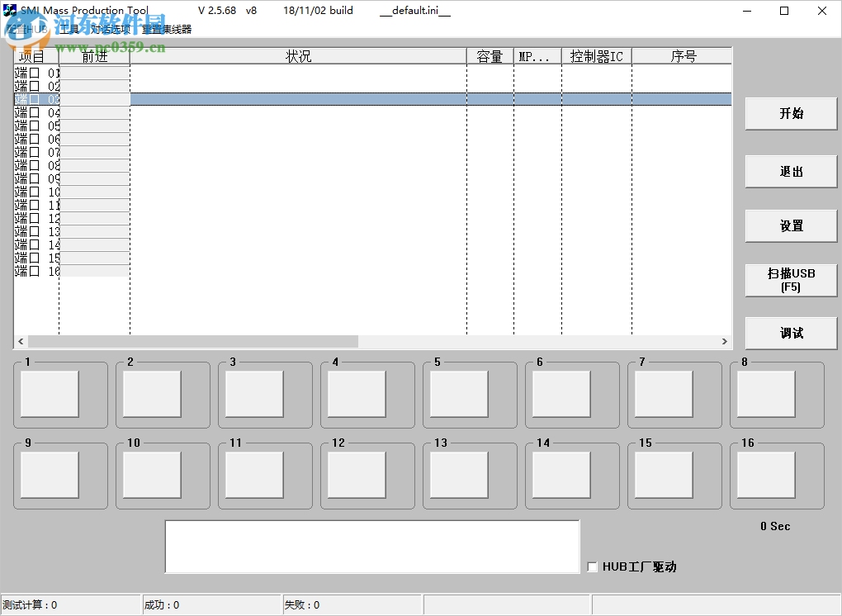Open the 重置集线器 menu
Viewport: 842px width, 616px height.
click(167, 29)
